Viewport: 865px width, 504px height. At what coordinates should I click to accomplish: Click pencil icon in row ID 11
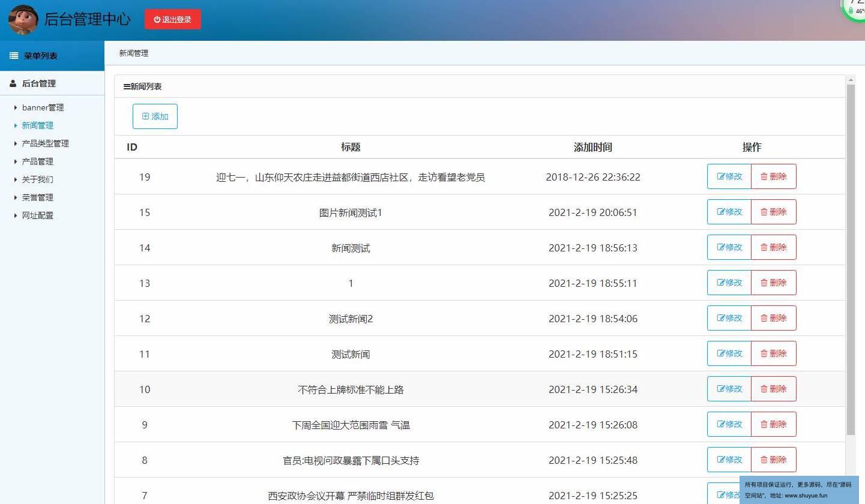point(721,353)
